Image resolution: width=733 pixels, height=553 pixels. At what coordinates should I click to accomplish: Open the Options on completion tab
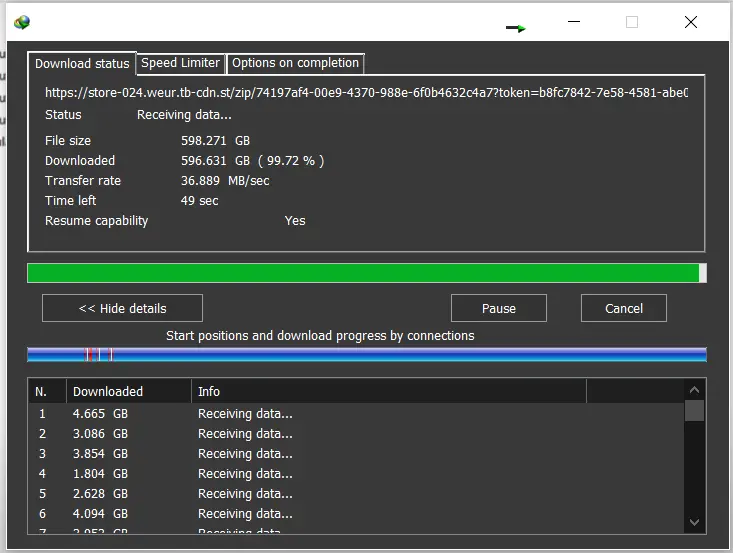(x=295, y=63)
